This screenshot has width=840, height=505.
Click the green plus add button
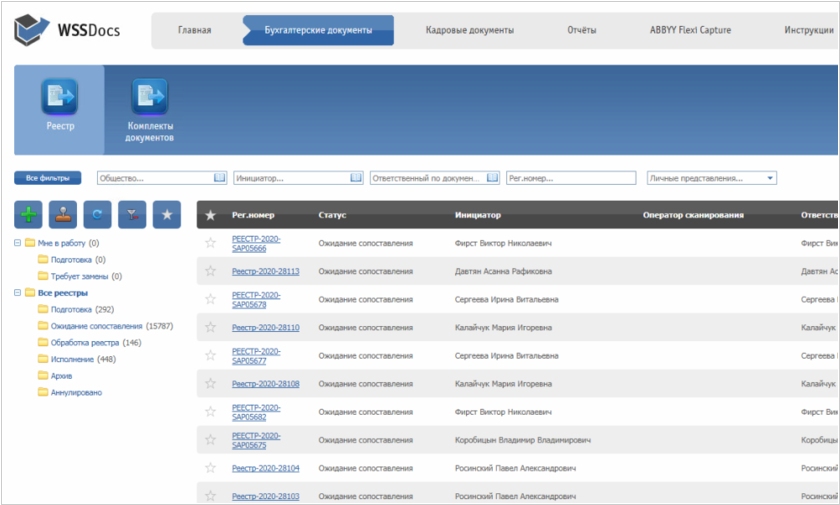point(28,213)
